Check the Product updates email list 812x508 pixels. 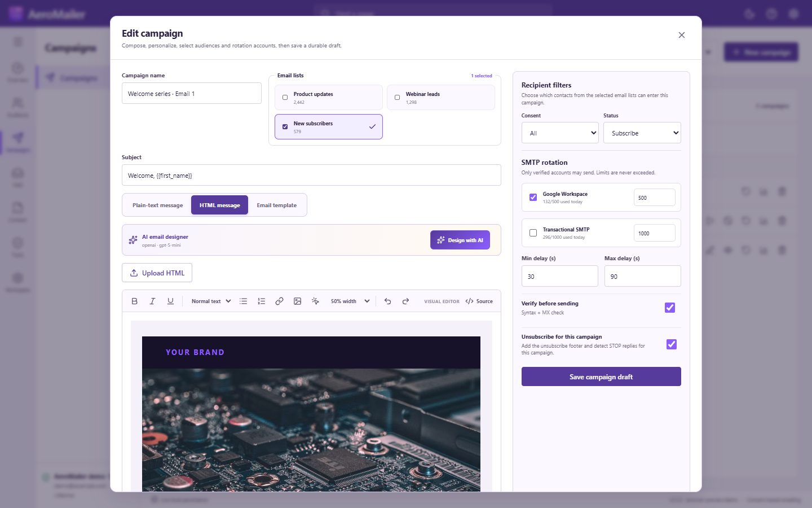[285, 98]
